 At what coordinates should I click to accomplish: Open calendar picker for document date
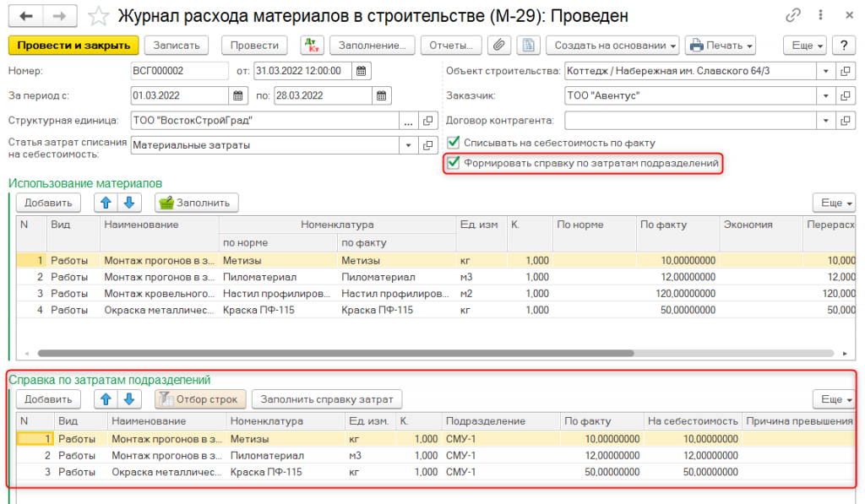click(x=361, y=71)
